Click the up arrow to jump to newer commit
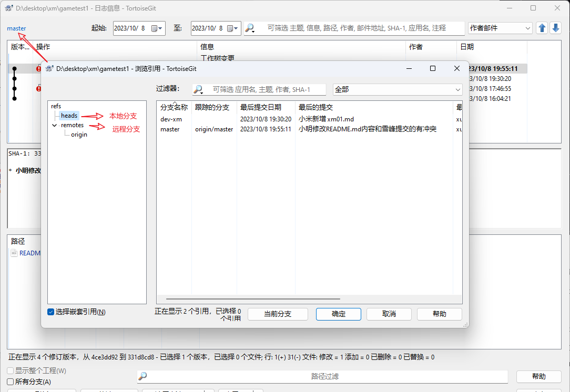570x392 pixels. pos(542,28)
